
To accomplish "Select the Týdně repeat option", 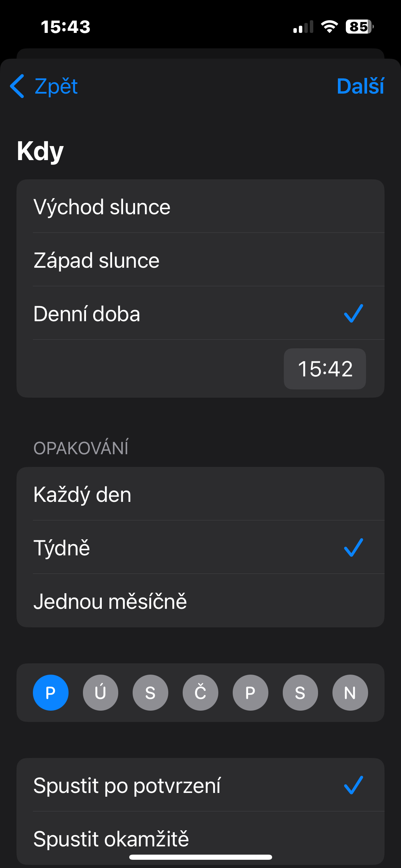I will pos(200,547).
